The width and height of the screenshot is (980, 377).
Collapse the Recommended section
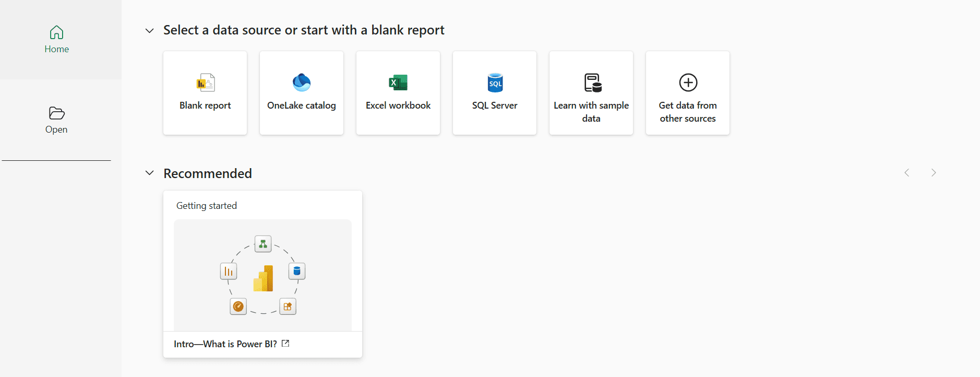pyautogui.click(x=149, y=173)
